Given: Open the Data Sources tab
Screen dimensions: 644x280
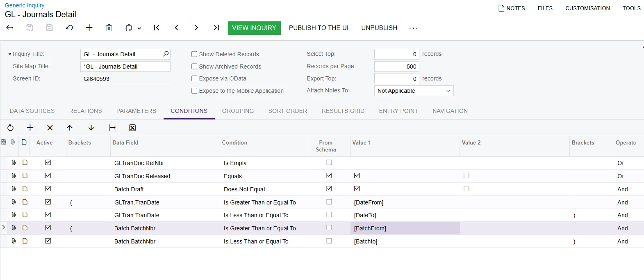Looking at the screenshot, I should point(32,111).
